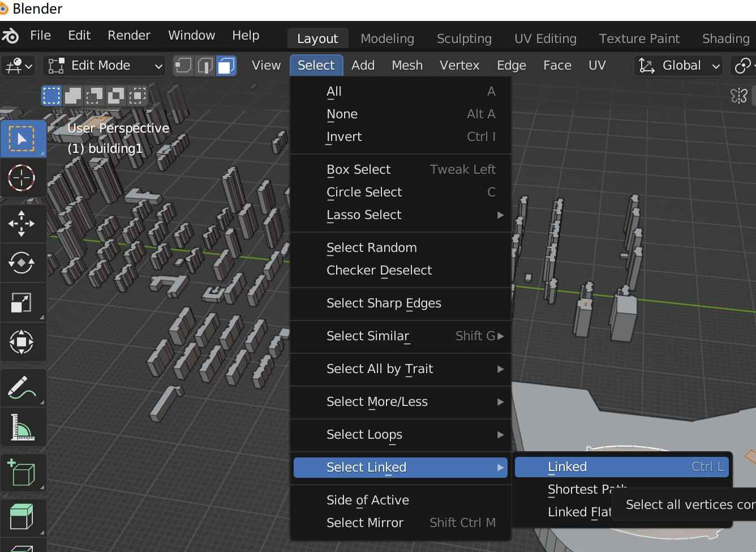Open the Mesh menu
Viewport: 756px width, 552px height.
click(407, 66)
